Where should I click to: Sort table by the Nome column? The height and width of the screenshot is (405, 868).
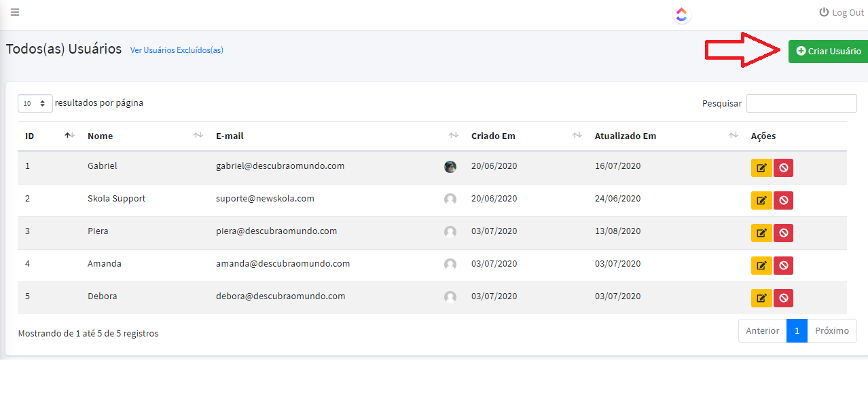[144, 136]
